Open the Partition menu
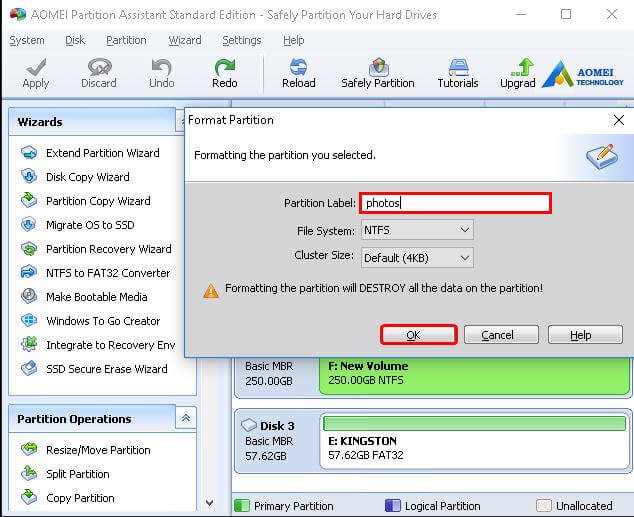The image size is (634, 517). [x=126, y=40]
